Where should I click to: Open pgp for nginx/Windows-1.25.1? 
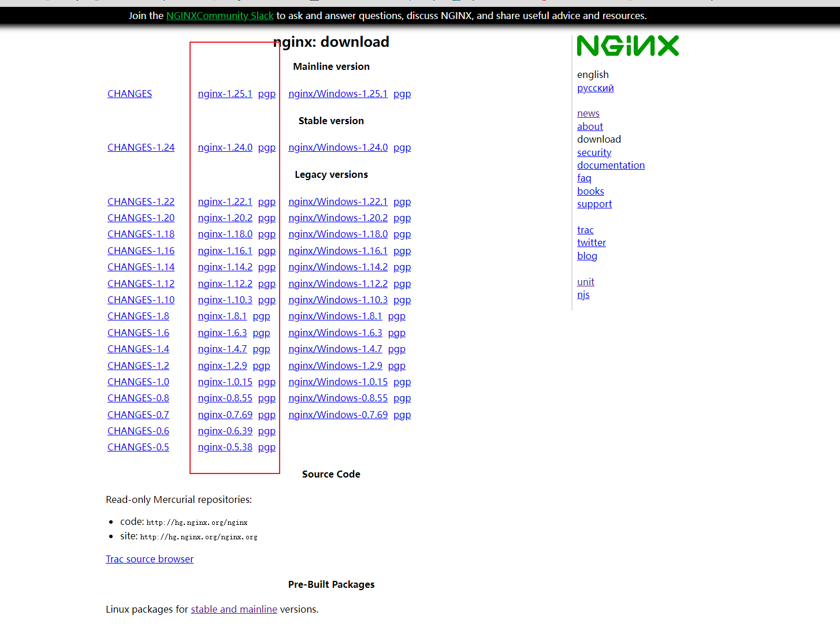[x=402, y=94]
